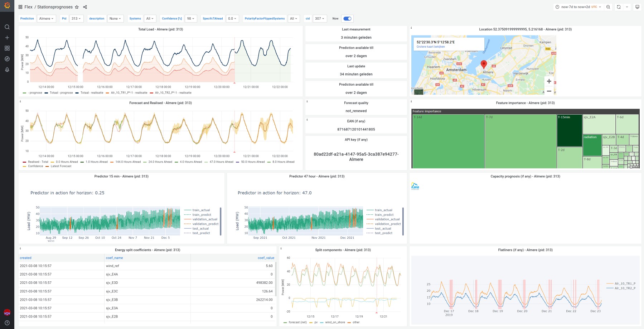Show info icon for EAN panel
This screenshot has height=329, width=644.
[x=307, y=120]
